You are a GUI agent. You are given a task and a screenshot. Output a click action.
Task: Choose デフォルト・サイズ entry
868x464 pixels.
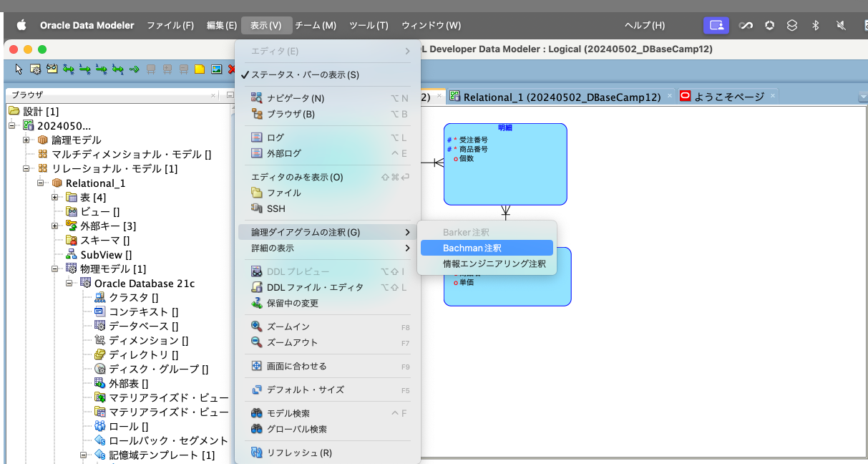point(328,390)
